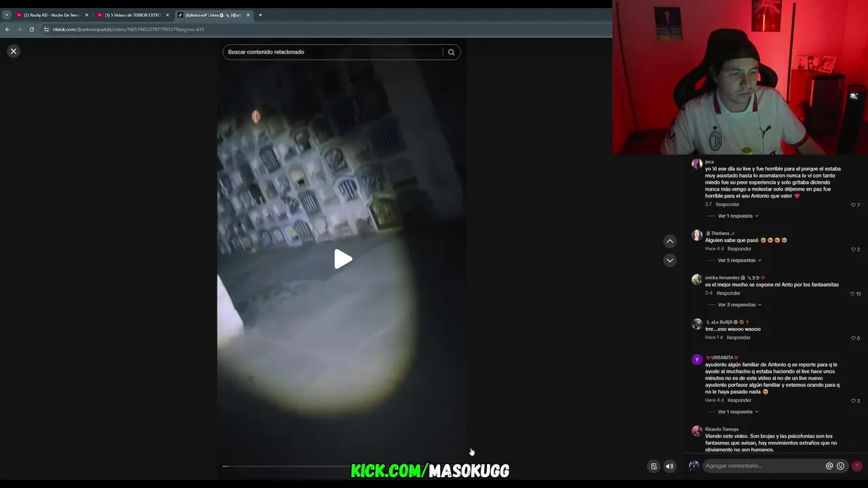Close the TikTok video viewer with X
868x488 pixels.
pyautogui.click(x=13, y=51)
